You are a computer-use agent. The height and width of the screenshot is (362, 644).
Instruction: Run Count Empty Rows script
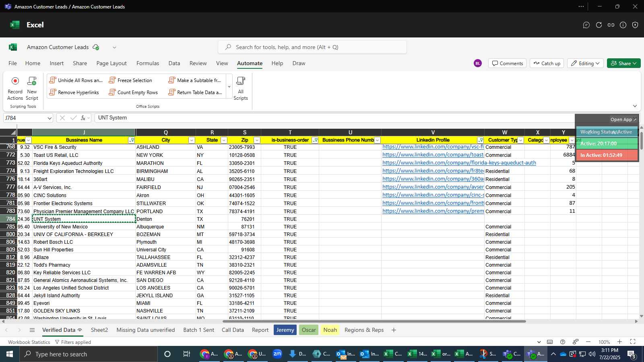tap(133, 93)
